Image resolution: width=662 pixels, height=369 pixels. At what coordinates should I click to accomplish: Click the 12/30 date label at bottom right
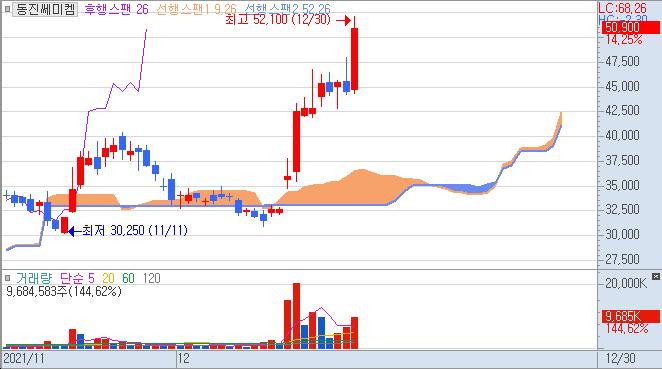[x=621, y=359]
